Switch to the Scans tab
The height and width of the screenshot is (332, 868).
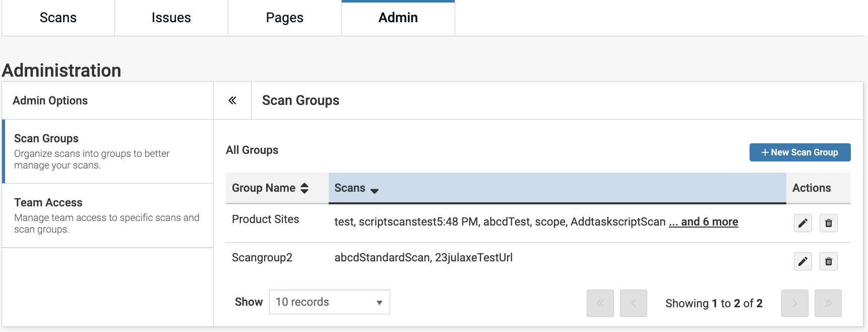click(x=58, y=18)
